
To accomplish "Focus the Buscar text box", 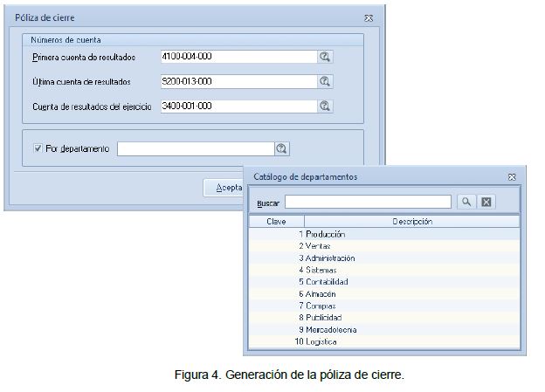I will coord(368,202).
